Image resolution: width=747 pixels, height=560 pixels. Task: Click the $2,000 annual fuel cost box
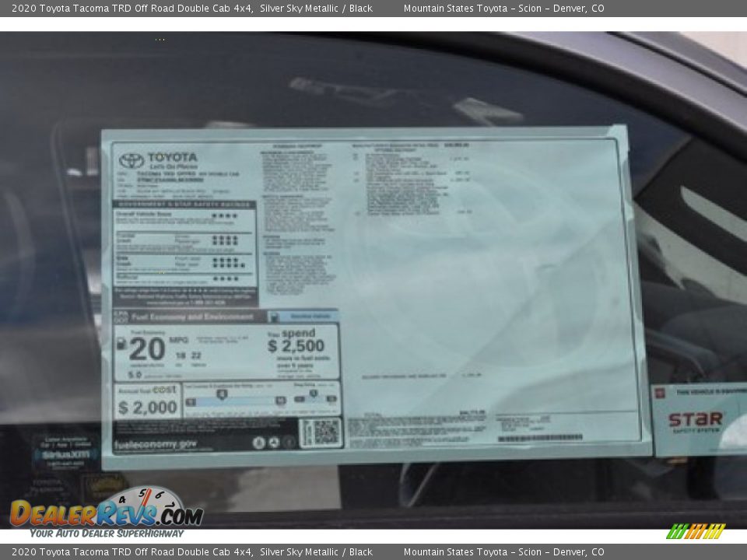(x=147, y=401)
